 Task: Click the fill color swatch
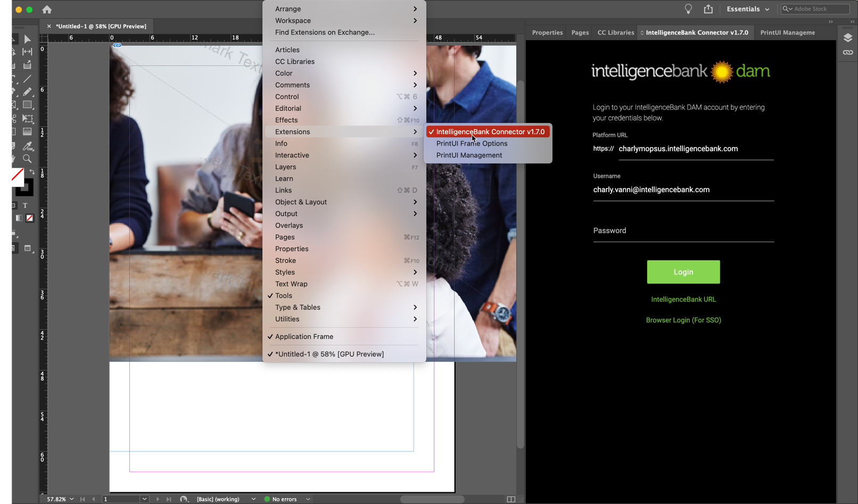[x=17, y=177]
